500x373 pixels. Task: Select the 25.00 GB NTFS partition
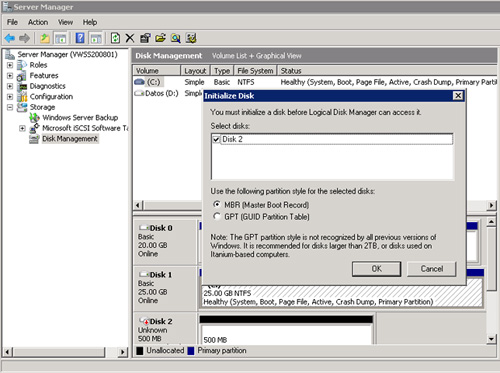pos(342,293)
